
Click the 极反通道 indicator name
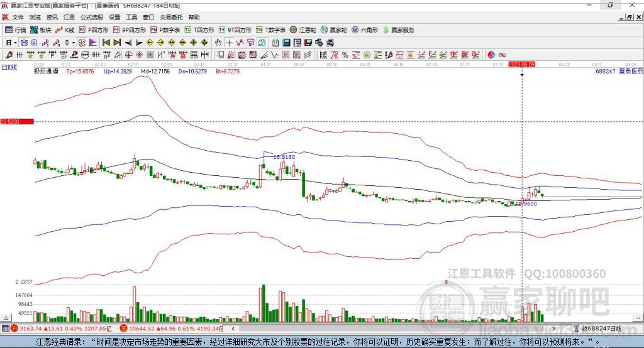coord(46,72)
